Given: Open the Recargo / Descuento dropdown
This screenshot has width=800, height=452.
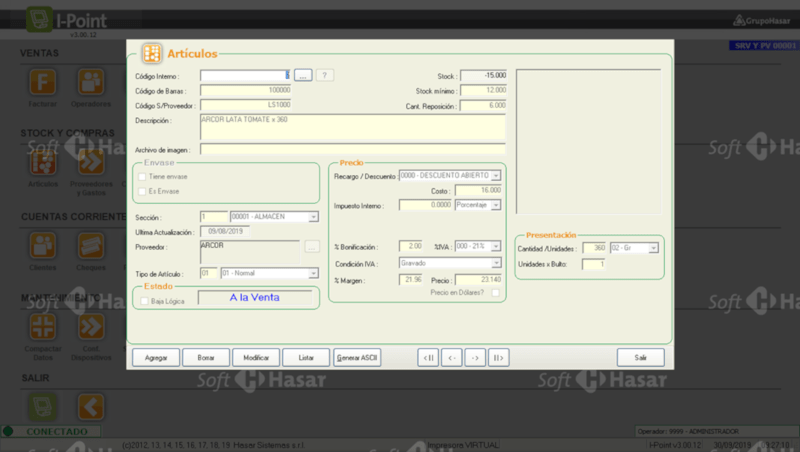Looking at the screenshot, I should tap(495, 176).
